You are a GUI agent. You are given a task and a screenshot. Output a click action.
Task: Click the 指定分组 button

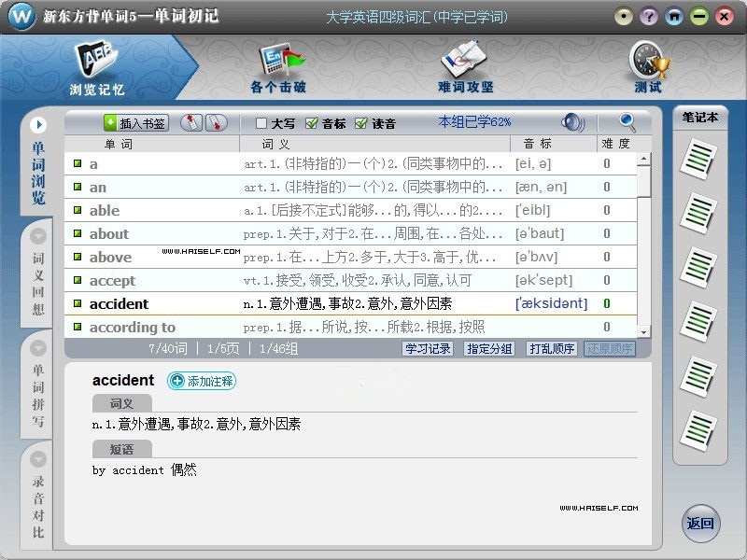coord(489,348)
